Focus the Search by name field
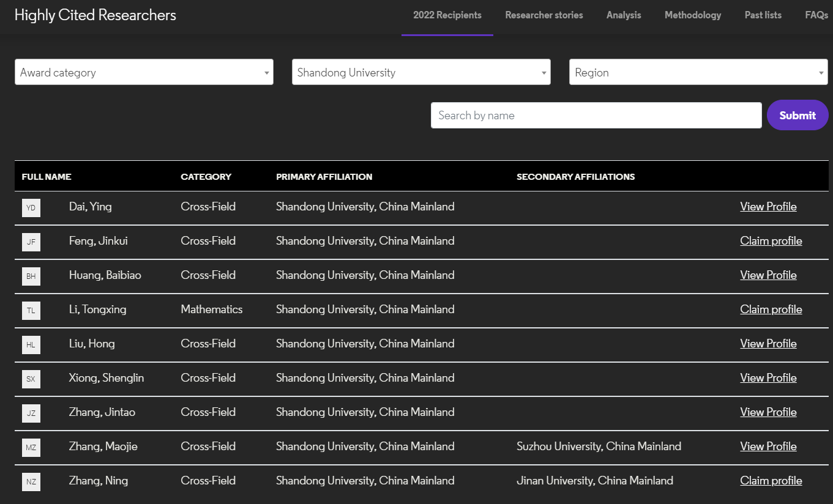The width and height of the screenshot is (833, 504). [596, 116]
